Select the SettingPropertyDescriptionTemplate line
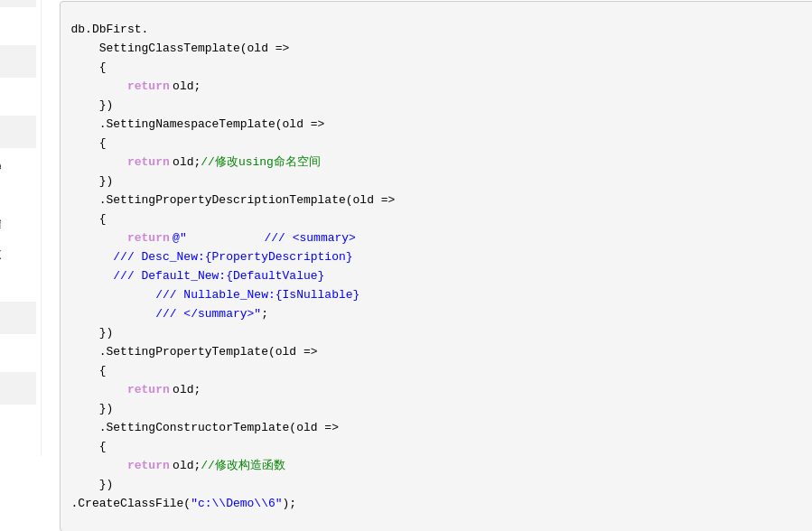 (222, 200)
